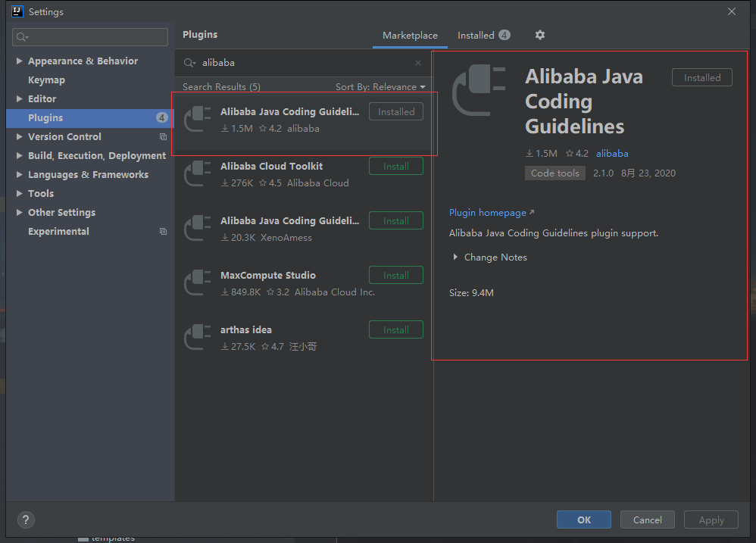The width and height of the screenshot is (756, 543).
Task: Click the arthas idea plugin icon
Action: pyautogui.click(x=198, y=338)
